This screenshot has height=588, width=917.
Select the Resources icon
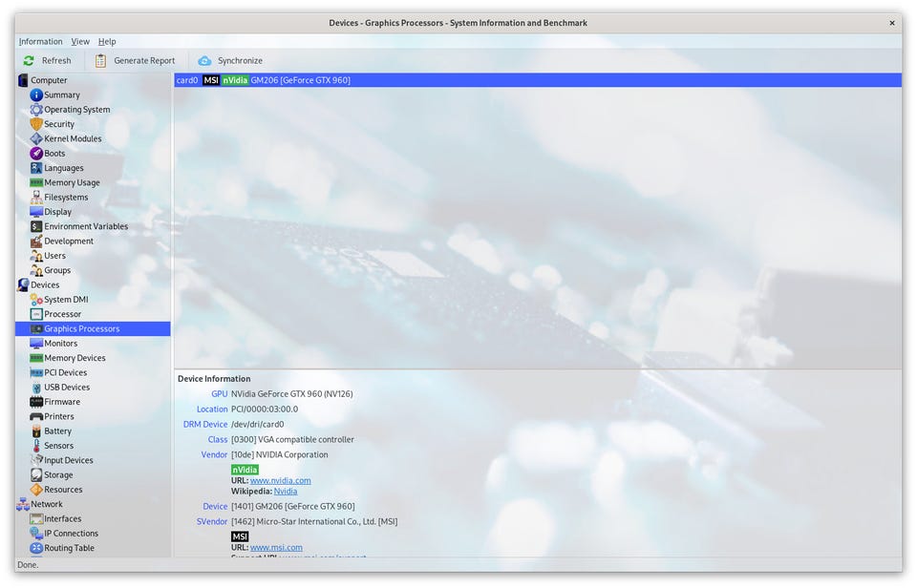click(36, 490)
